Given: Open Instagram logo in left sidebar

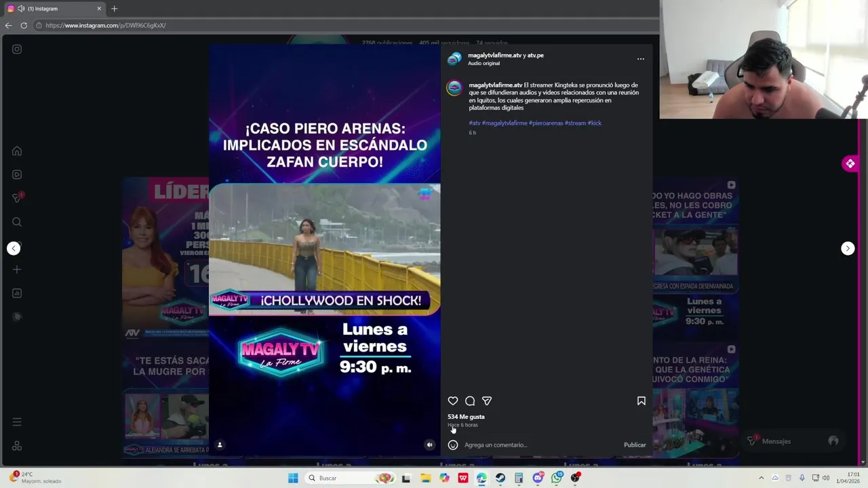Looking at the screenshot, I should [17, 49].
